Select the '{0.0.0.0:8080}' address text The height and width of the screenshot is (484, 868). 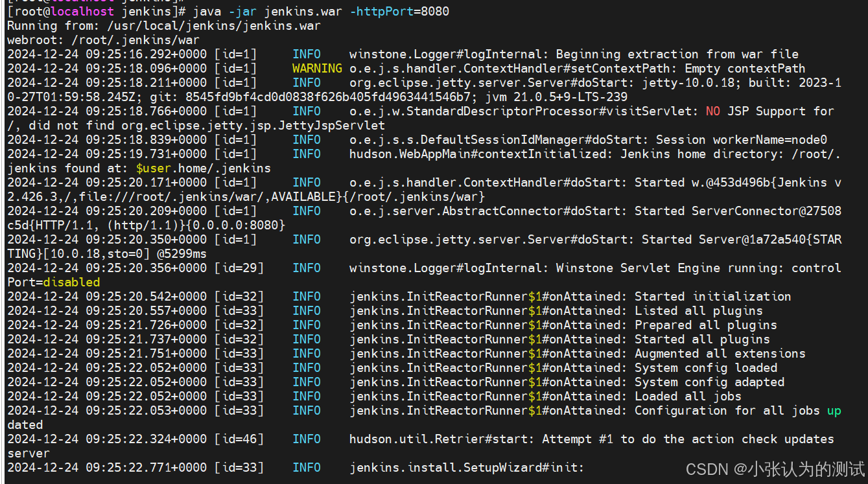(235, 225)
